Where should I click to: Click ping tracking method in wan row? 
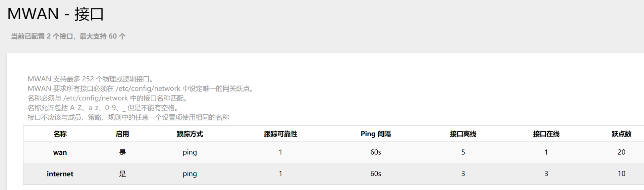[x=190, y=152]
